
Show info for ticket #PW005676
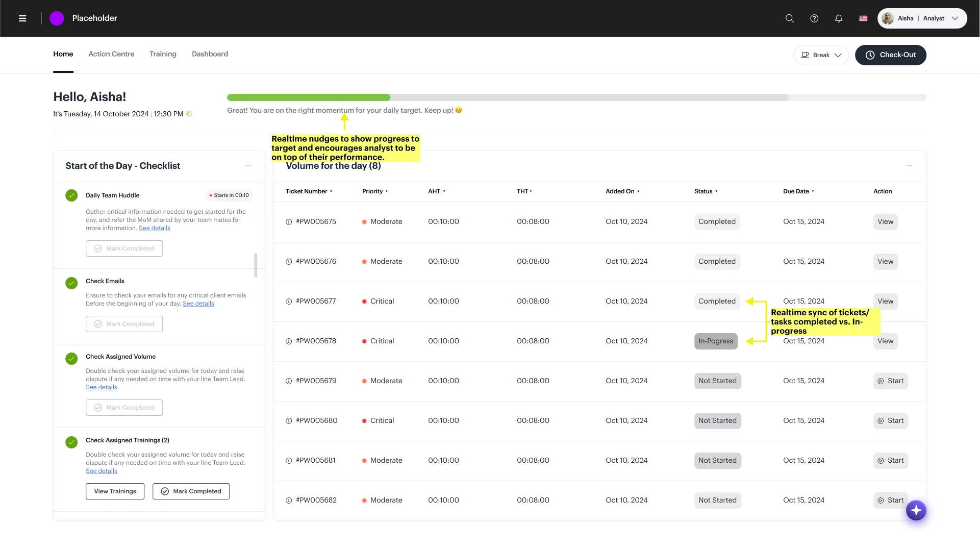coord(289,262)
